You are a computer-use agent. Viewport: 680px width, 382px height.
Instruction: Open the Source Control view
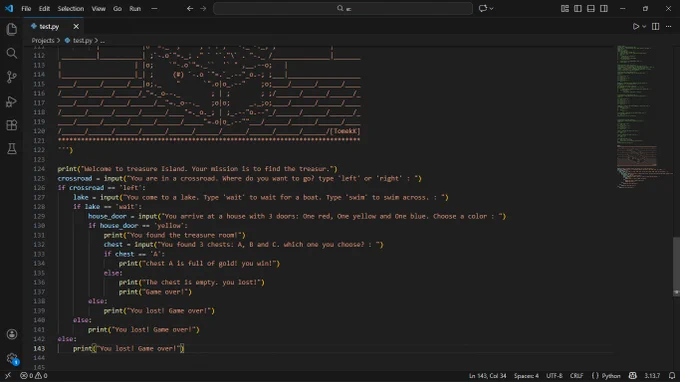(x=12, y=77)
